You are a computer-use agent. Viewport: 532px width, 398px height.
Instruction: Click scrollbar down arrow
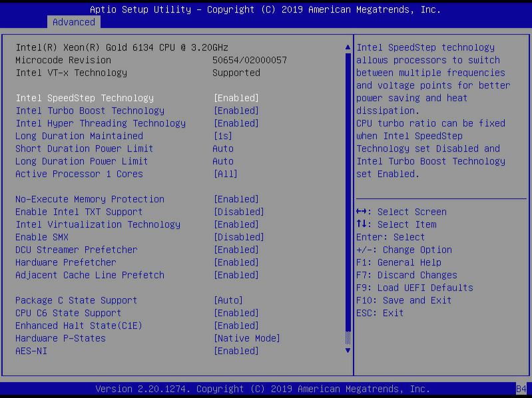(x=348, y=351)
